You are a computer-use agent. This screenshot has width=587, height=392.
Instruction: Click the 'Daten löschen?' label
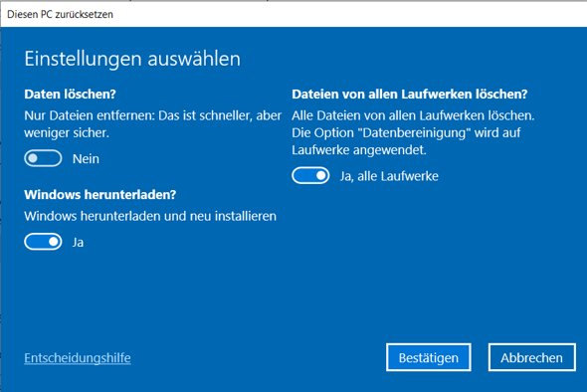point(70,94)
